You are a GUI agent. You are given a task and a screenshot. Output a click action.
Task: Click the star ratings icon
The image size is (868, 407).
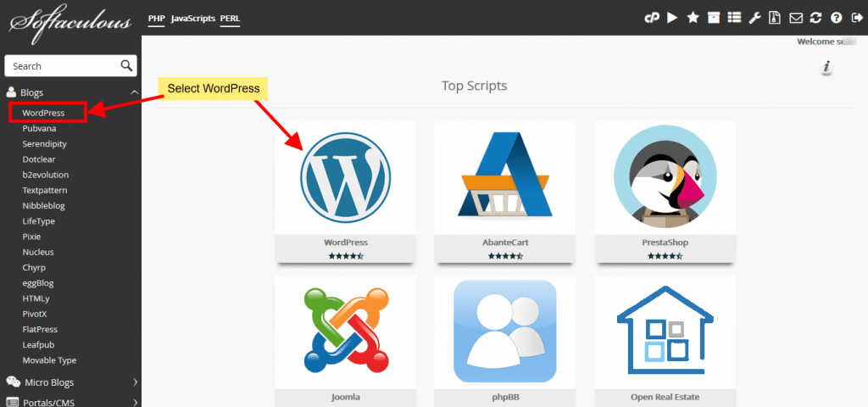pos(693,18)
